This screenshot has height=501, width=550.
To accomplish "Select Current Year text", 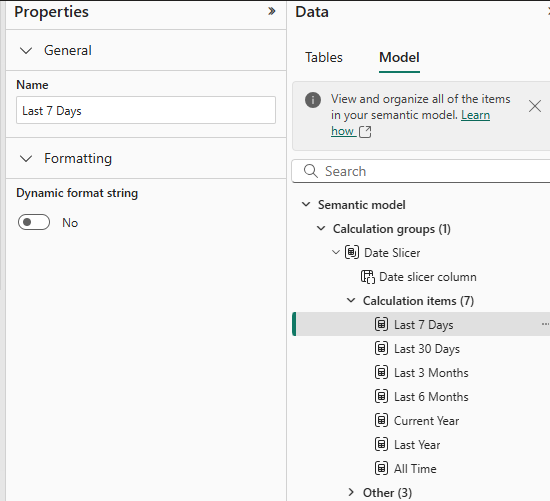I will point(426,421).
